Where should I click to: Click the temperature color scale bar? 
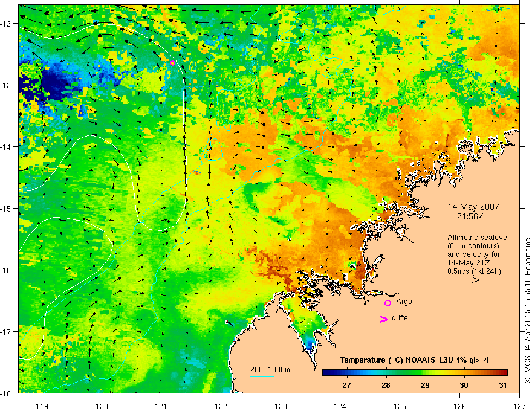[415, 372]
